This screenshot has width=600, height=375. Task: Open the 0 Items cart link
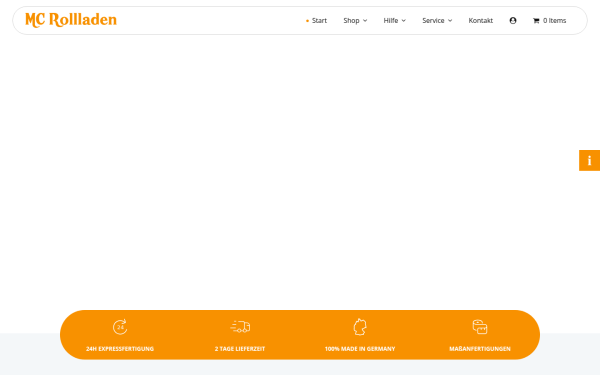pos(554,21)
